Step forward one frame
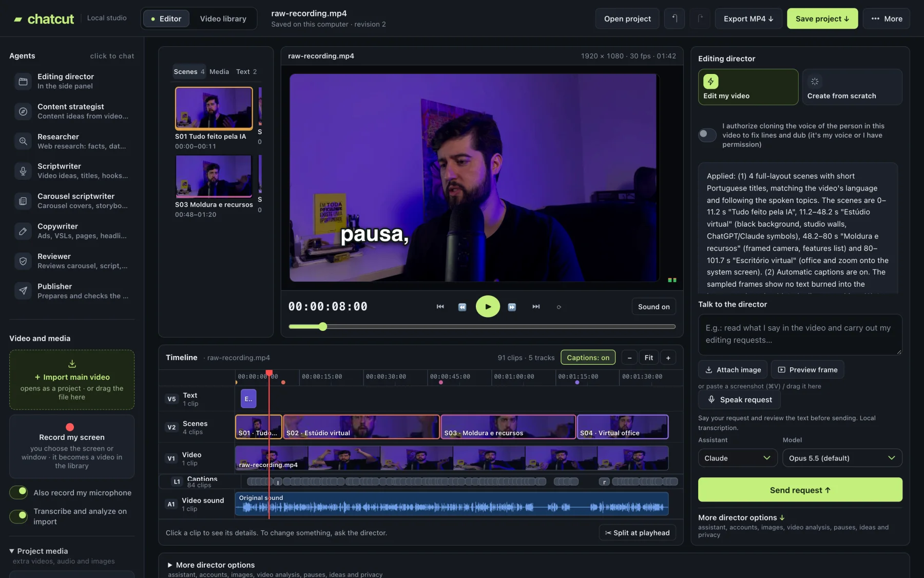The height and width of the screenshot is (578, 924). click(x=512, y=307)
